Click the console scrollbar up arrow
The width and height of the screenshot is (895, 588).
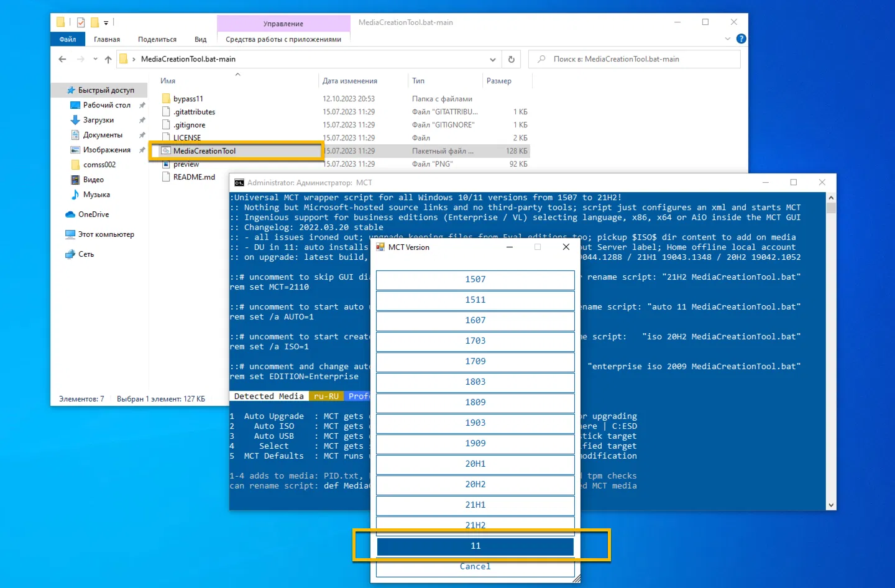pos(831,198)
